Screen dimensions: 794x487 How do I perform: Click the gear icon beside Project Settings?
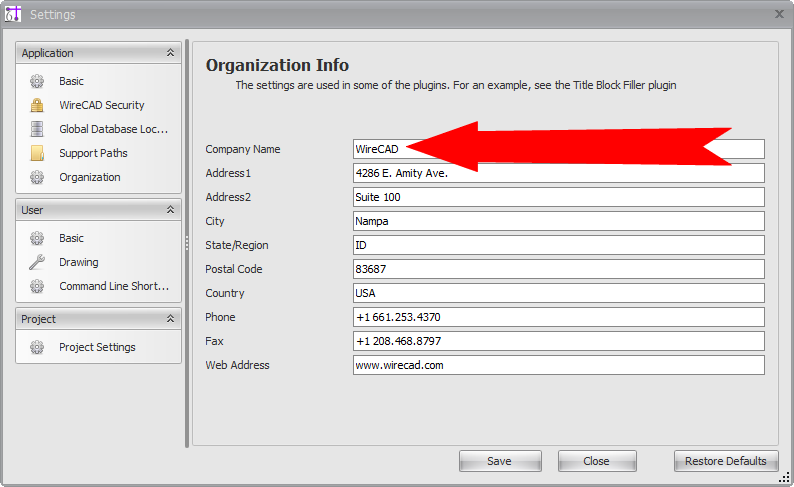tap(37, 347)
